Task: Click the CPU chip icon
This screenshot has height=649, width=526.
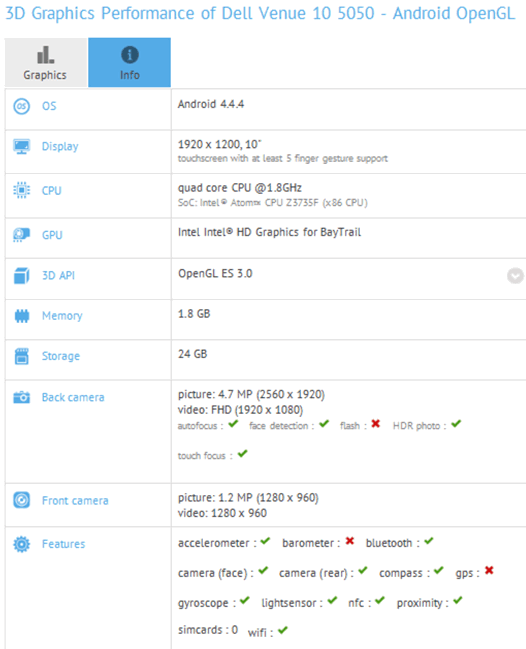Action: [22, 190]
